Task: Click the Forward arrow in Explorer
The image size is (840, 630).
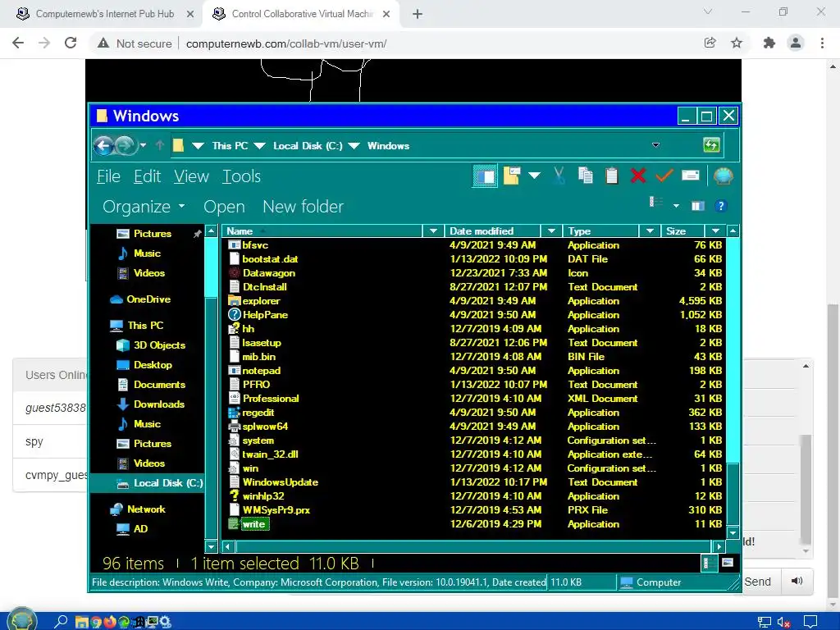Action: coord(125,145)
